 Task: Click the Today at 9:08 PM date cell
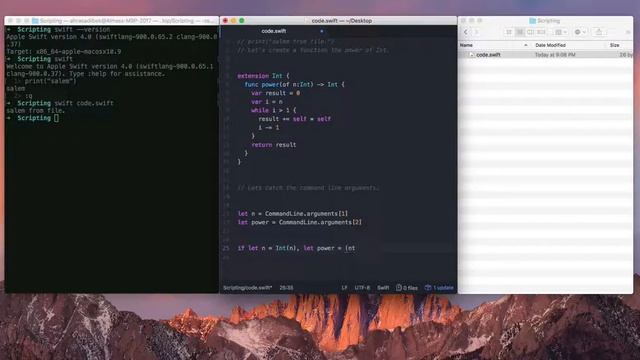(x=555, y=55)
